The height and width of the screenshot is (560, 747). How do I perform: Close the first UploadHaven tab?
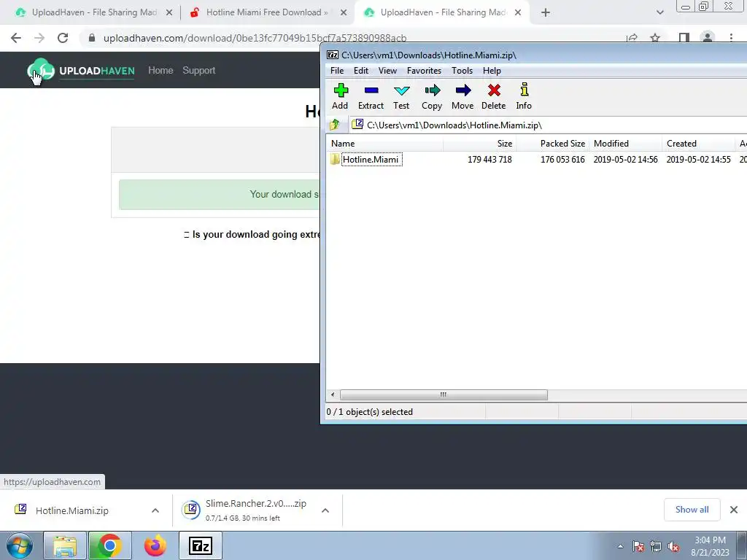tap(169, 13)
